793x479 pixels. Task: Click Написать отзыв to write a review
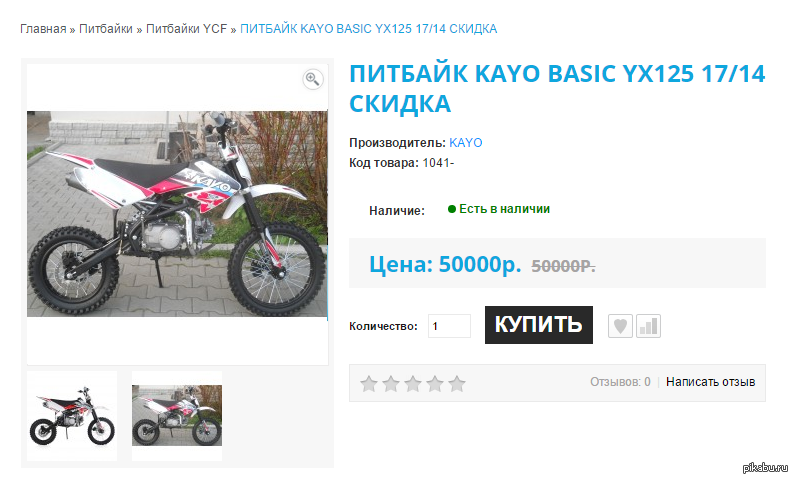[710, 382]
